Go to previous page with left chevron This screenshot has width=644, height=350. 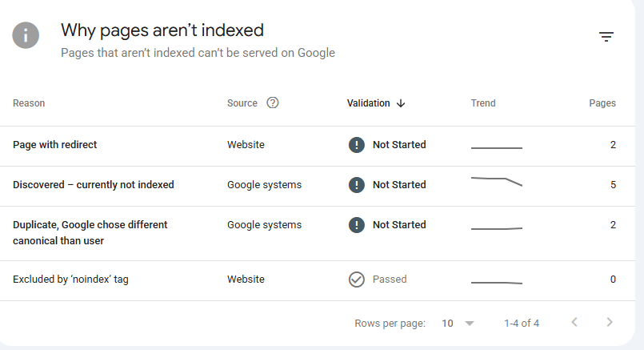click(x=574, y=322)
